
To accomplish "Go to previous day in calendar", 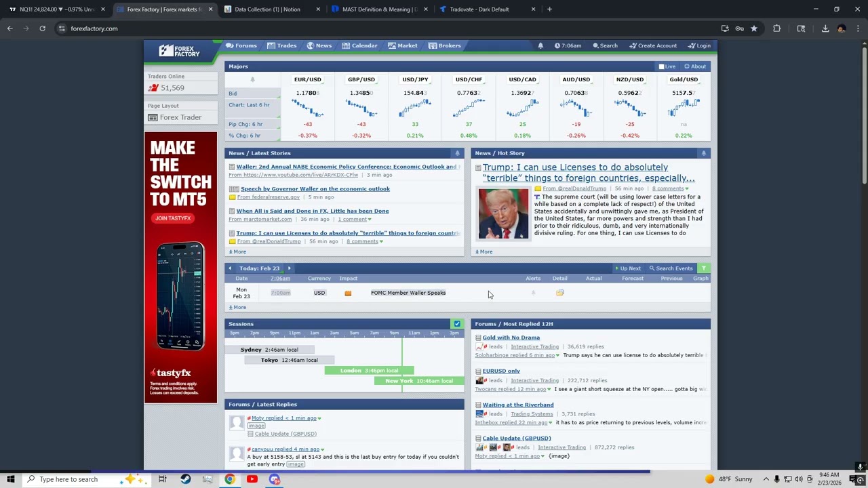I will [x=230, y=268].
